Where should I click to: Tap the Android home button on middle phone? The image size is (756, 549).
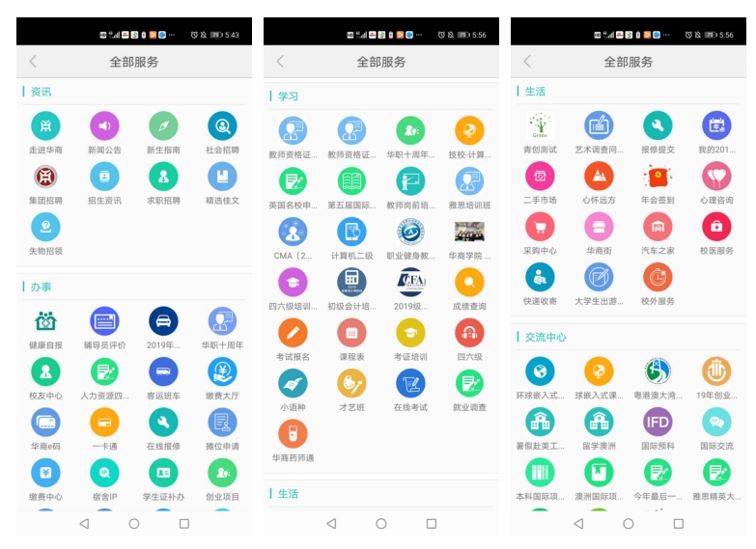point(381,524)
